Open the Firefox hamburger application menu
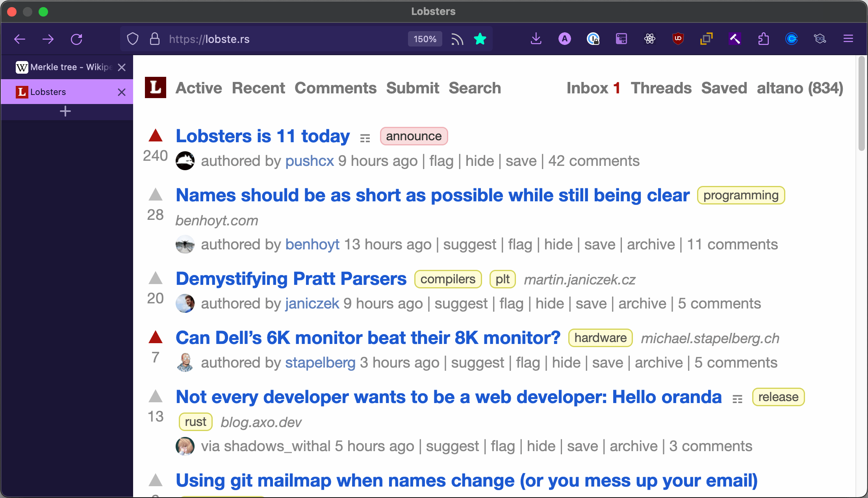The height and width of the screenshot is (498, 868). click(848, 39)
